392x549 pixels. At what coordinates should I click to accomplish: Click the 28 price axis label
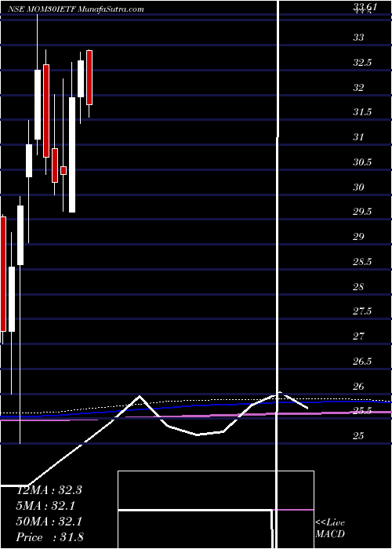pyautogui.click(x=358, y=287)
